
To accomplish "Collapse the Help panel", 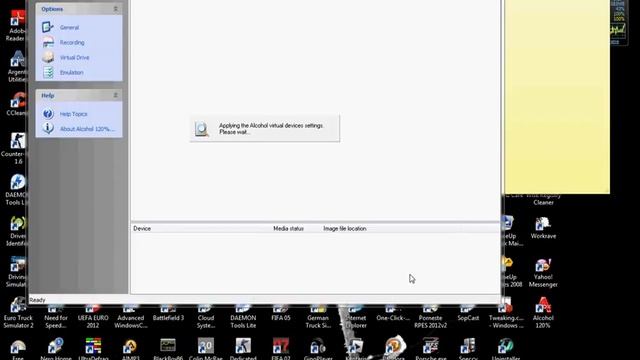I will (x=116, y=95).
